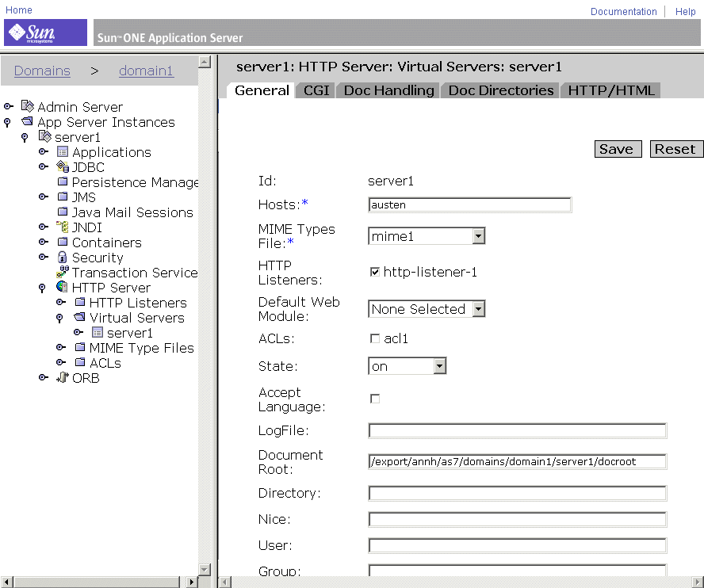Open the Doc Directories tab
The image size is (704, 588).
(500, 90)
